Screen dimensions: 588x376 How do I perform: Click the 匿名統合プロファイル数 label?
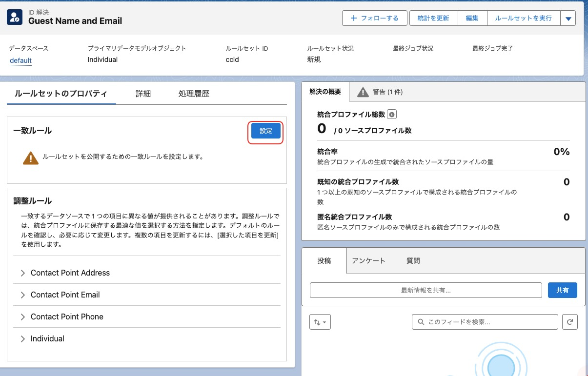click(x=355, y=217)
